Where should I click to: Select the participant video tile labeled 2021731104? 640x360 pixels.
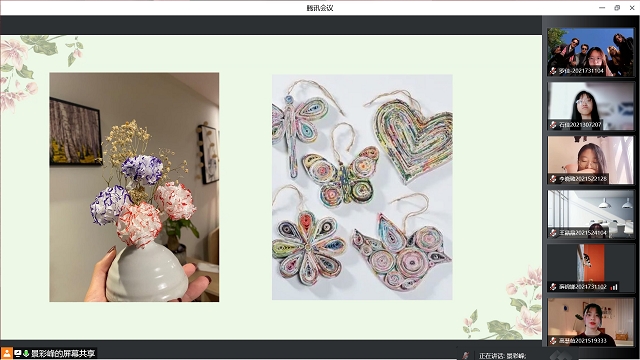coord(591,52)
